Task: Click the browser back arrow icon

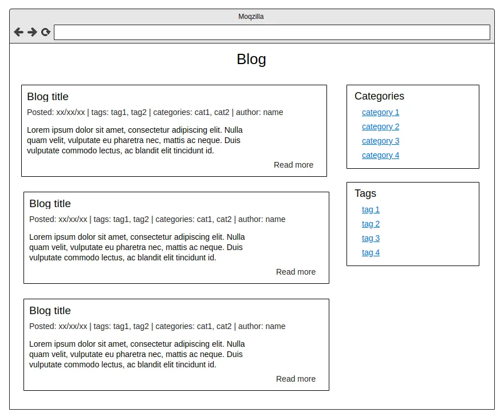Action: (x=18, y=32)
